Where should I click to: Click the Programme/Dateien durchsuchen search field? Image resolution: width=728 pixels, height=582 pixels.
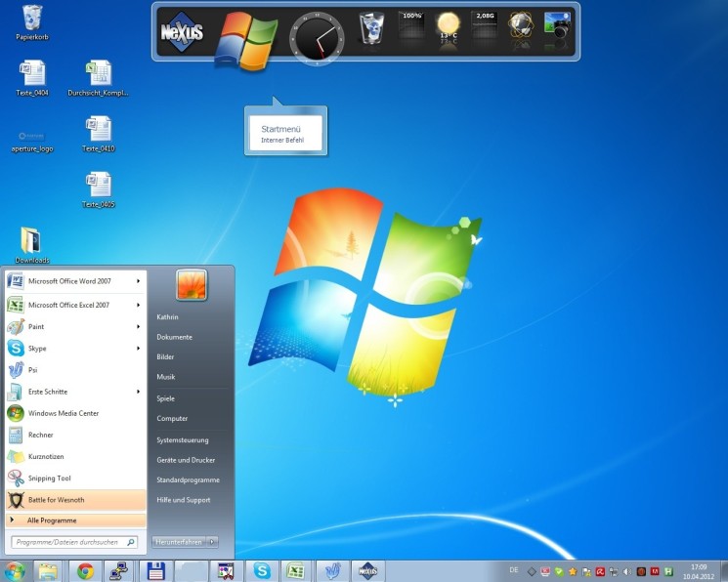74,542
